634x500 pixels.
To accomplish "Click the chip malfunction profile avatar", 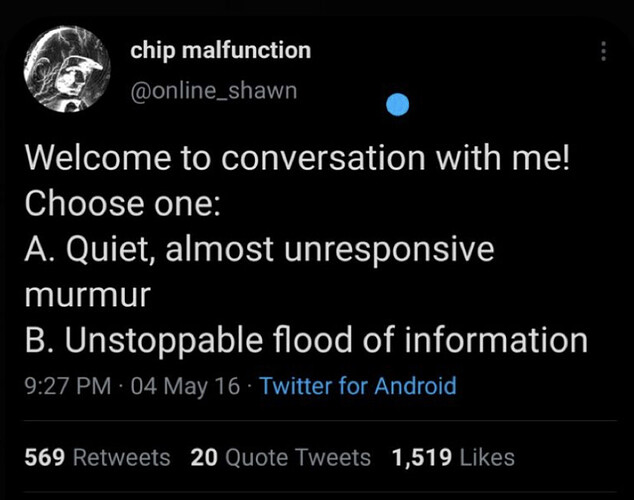I will [x=66, y=70].
